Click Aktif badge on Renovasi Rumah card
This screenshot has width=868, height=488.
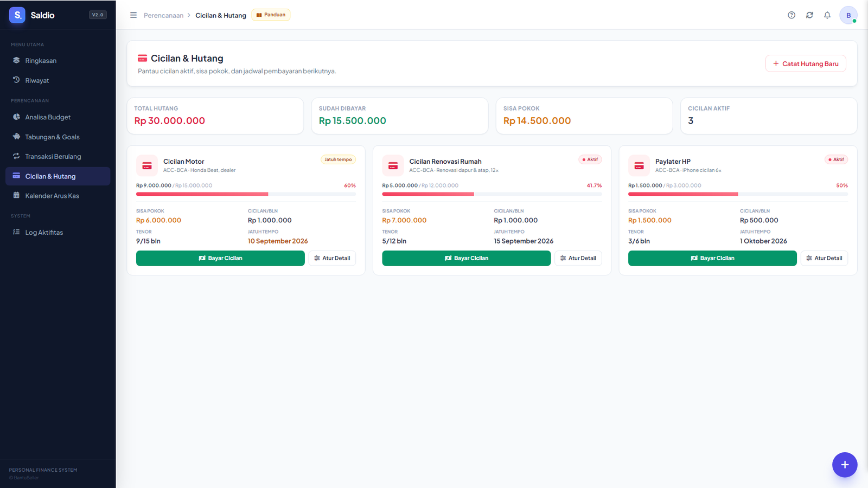click(x=590, y=159)
